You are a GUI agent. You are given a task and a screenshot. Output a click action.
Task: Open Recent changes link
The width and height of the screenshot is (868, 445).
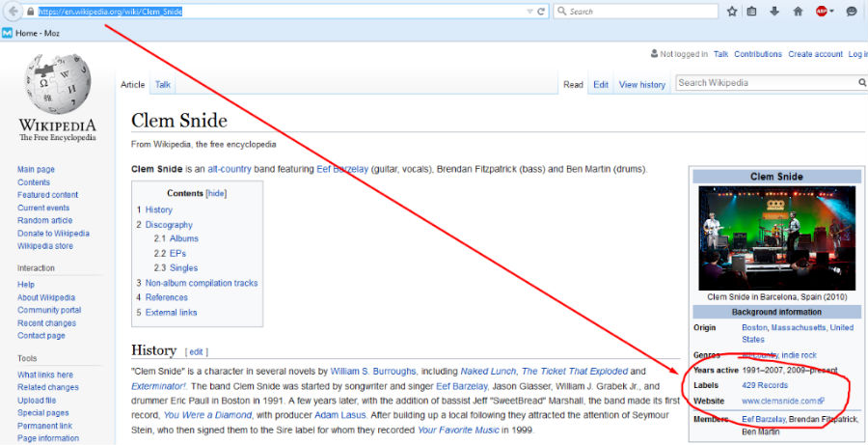coord(46,323)
